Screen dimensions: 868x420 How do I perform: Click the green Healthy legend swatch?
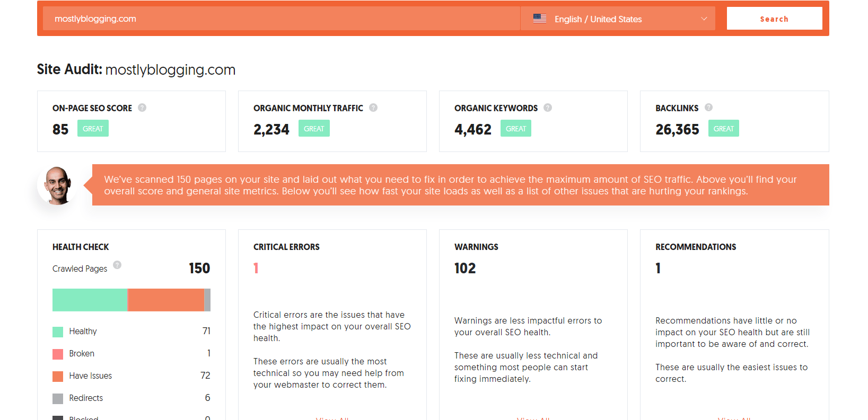58,332
